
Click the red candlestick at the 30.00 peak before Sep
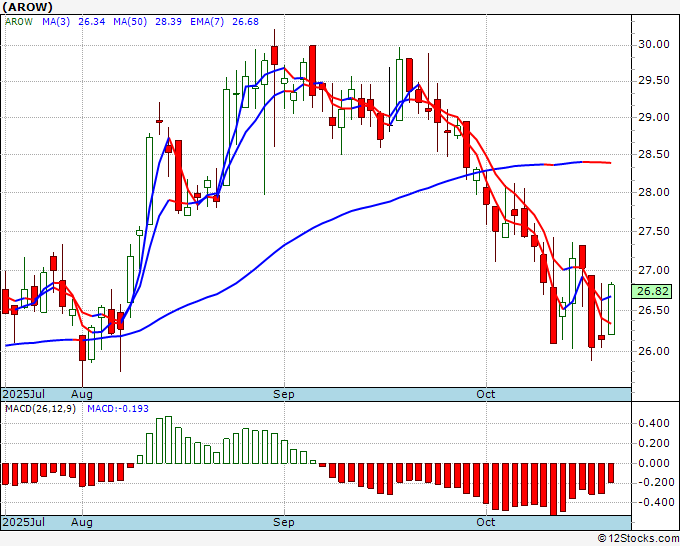[275, 55]
